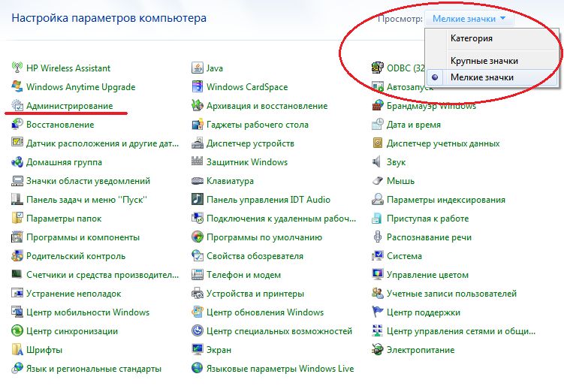Open the Защитник Windows wall icon
Image resolution: width=564 pixels, height=392 pixels.
pyautogui.click(x=197, y=162)
